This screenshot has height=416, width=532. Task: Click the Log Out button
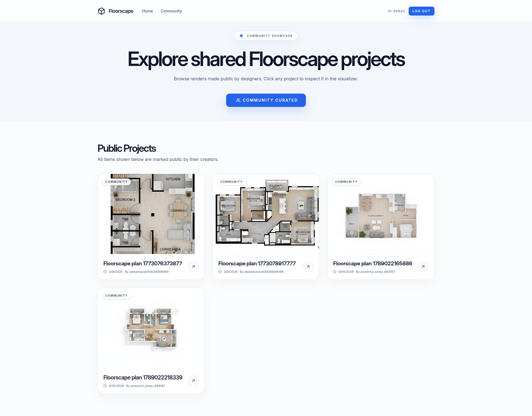[x=421, y=11]
